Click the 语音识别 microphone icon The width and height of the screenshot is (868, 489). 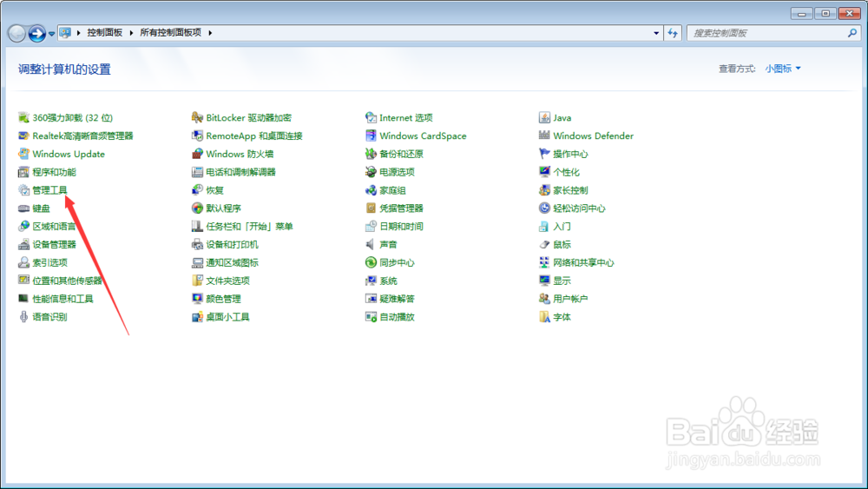tap(23, 317)
